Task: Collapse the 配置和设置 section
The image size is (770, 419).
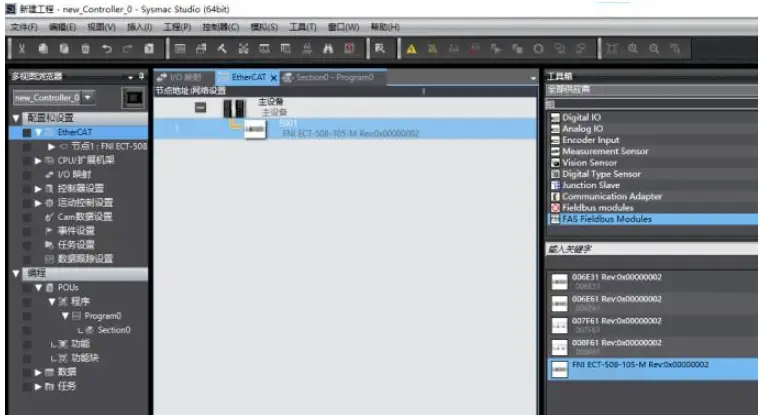Action: click(x=16, y=118)
